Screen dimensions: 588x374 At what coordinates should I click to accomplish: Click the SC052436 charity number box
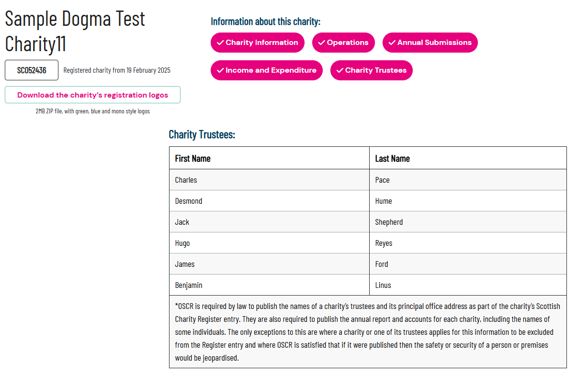click(32, 70)
